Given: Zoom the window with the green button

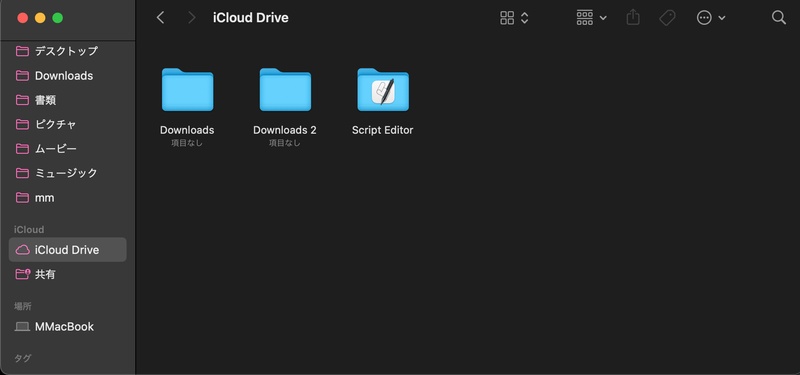Looking at the screenshot, I should coord(58,18).
